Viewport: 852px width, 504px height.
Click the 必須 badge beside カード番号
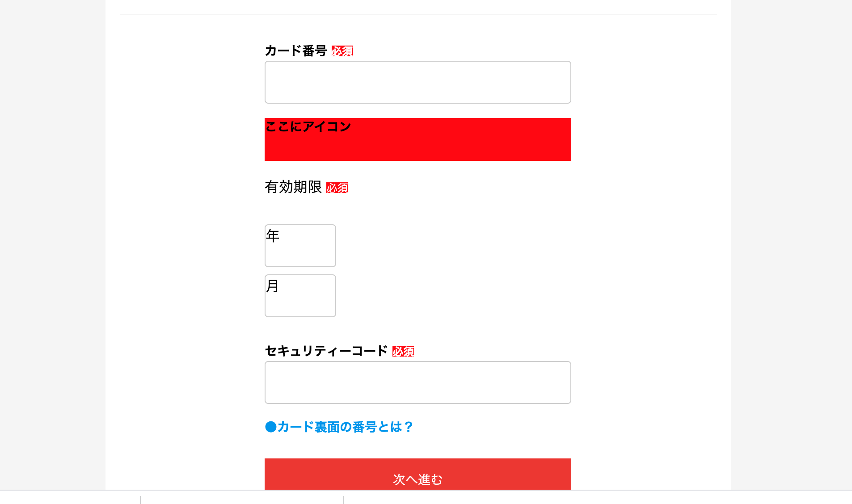342,51
